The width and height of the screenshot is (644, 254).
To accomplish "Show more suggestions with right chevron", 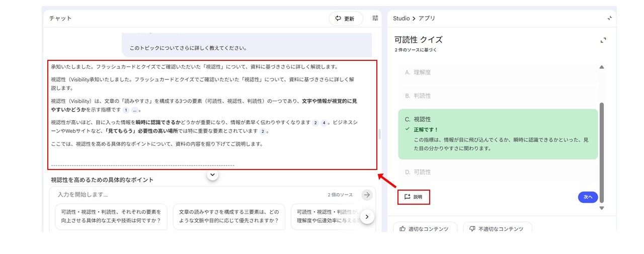I will coord(367,216).
